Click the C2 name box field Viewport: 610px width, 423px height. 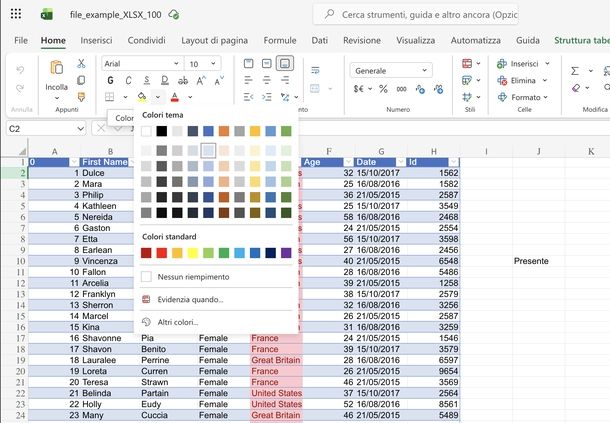(46, 128)
